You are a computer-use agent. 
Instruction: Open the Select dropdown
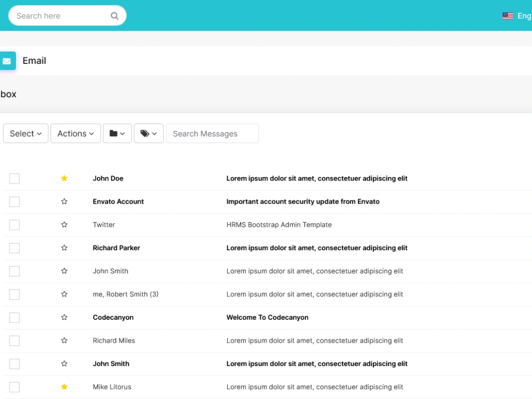[26, 134]
